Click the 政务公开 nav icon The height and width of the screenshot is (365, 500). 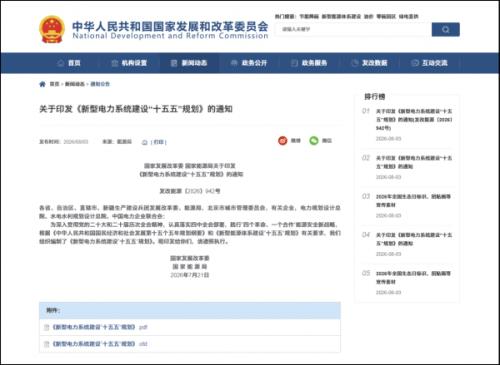point(234,63)
